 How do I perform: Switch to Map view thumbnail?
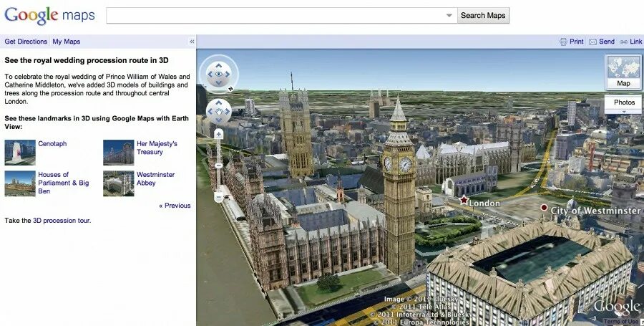pos(623,72)
